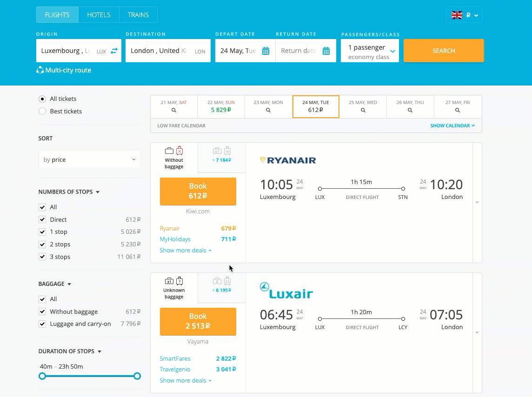Open return date calendar icon
Image resolution: width=532 pixels, height=397 pixels.
pos(326,51)
